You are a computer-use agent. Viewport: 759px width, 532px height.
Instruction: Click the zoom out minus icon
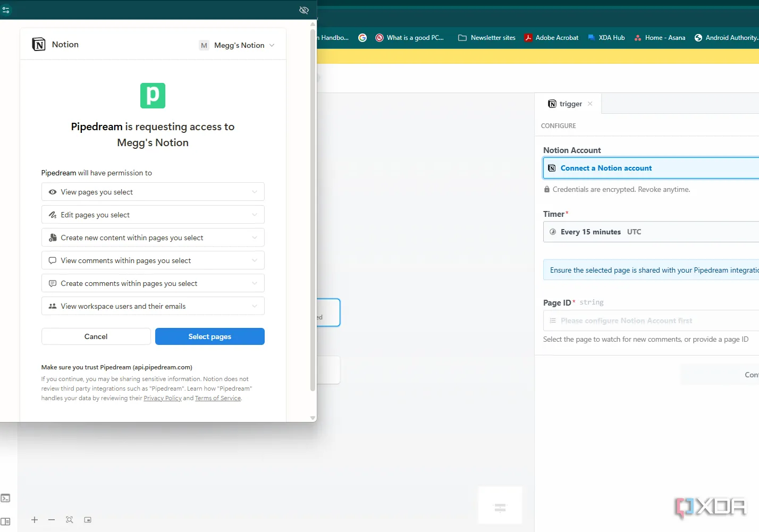pos(52,520)
